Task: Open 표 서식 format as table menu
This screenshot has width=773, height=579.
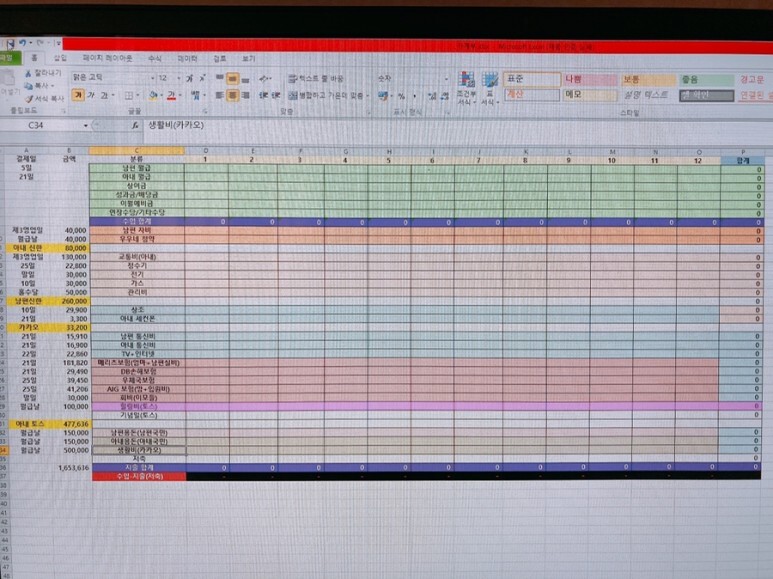Action: click(x=490, y=88)
